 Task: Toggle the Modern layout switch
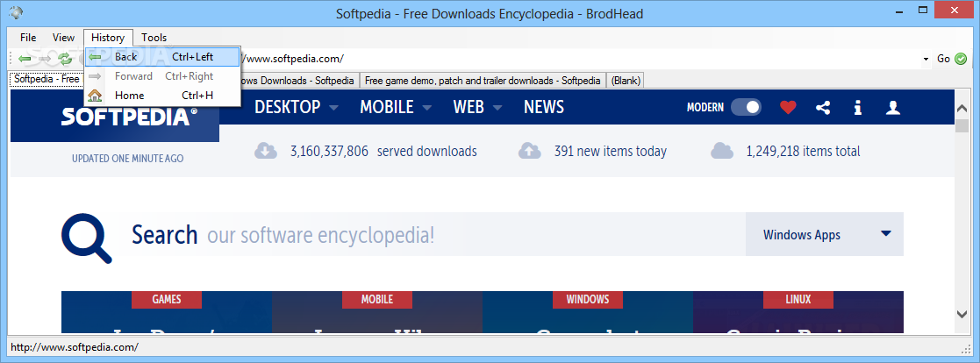click(x=746, y=108)
